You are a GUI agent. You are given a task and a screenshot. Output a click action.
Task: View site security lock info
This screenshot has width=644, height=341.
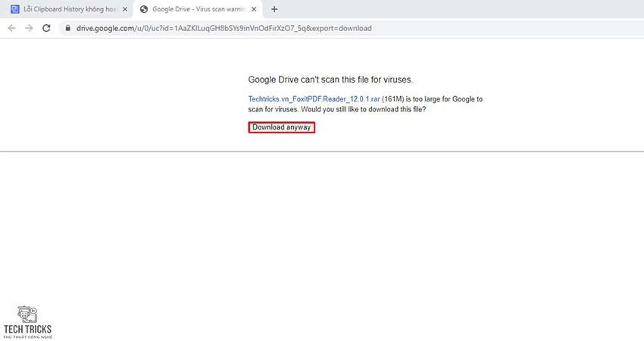pyautogui.click(x=67, y=28)
